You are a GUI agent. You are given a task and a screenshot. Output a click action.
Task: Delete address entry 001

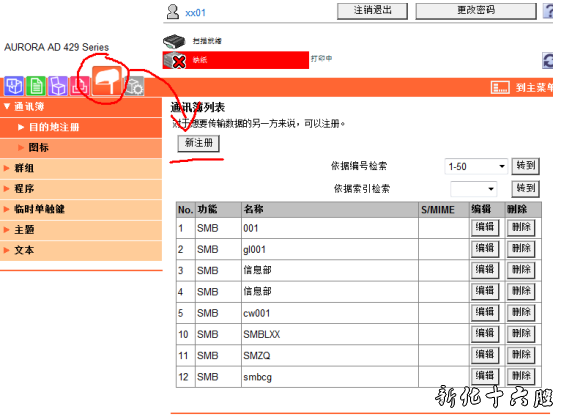[521, 228]
